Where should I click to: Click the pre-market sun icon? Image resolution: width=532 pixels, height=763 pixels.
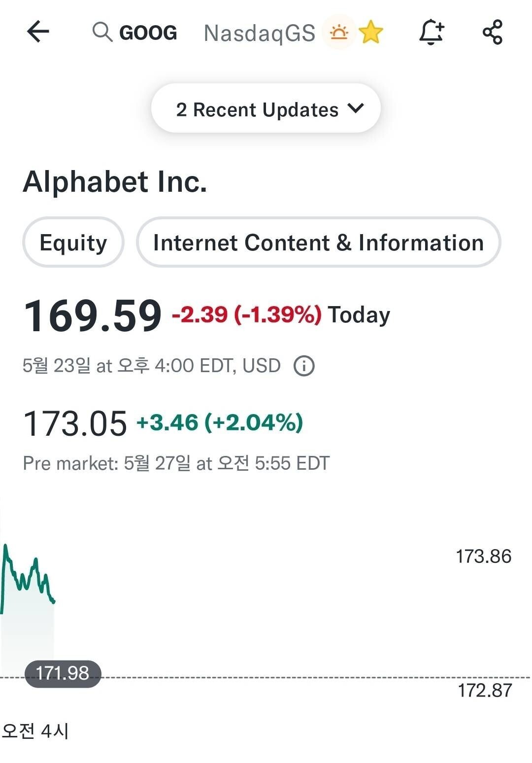point(339,33)
